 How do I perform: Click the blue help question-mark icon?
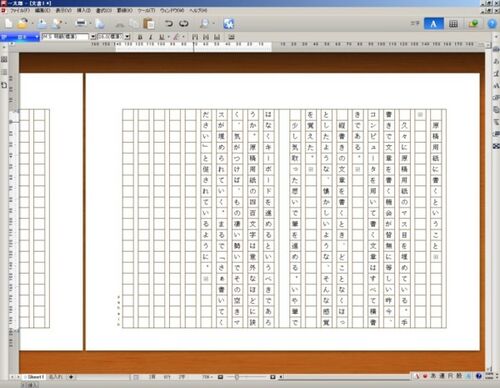point(492,24)
